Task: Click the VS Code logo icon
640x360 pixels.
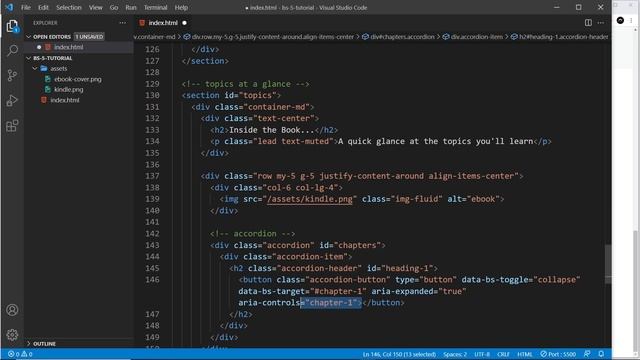Action: pyautogui.click(x=9, y=7)
